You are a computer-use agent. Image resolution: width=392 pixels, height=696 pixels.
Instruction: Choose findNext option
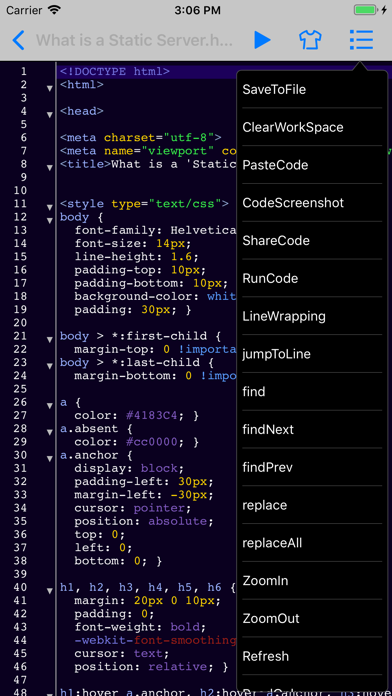click(x=312, y=429)
